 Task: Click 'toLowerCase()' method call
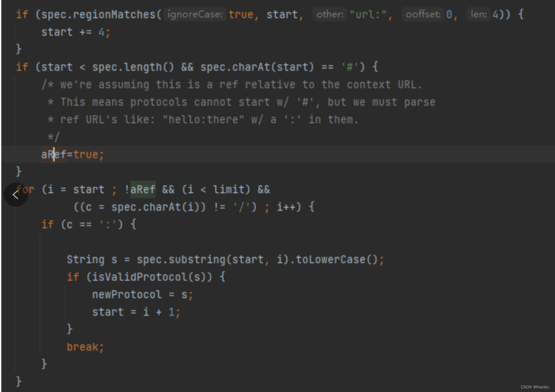point(337,260)
